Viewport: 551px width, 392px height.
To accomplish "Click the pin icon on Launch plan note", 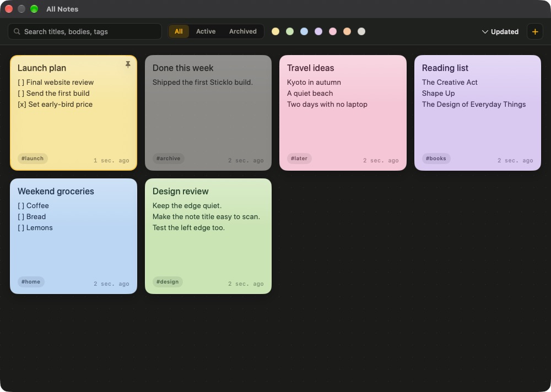I will (x=128, y=64).
